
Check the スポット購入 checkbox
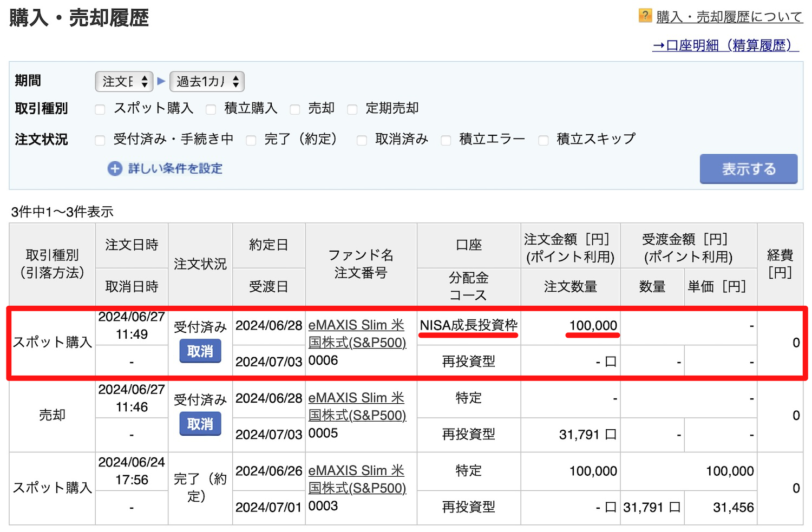coord(100,109)
